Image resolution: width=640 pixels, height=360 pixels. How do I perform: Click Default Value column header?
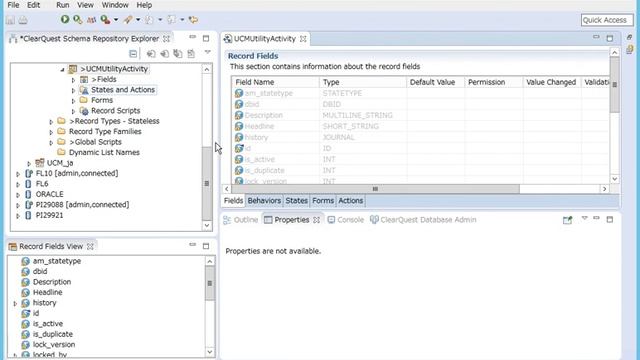[436, 82]
